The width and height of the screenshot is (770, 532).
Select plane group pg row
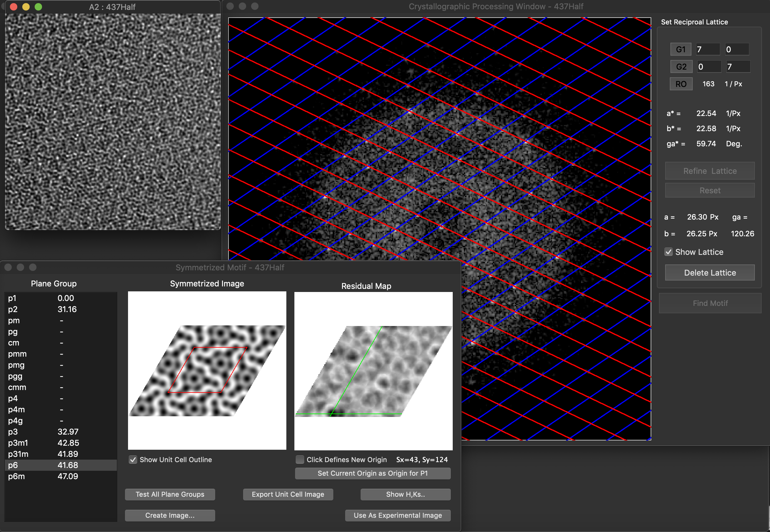[x=61, y=332]
